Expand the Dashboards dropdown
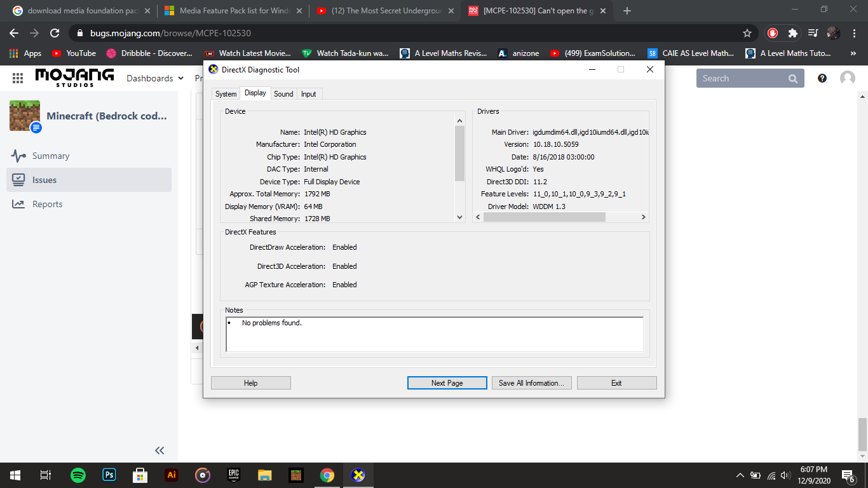The height and width of the screenshot is (488, 868). [x=155, y=78]
